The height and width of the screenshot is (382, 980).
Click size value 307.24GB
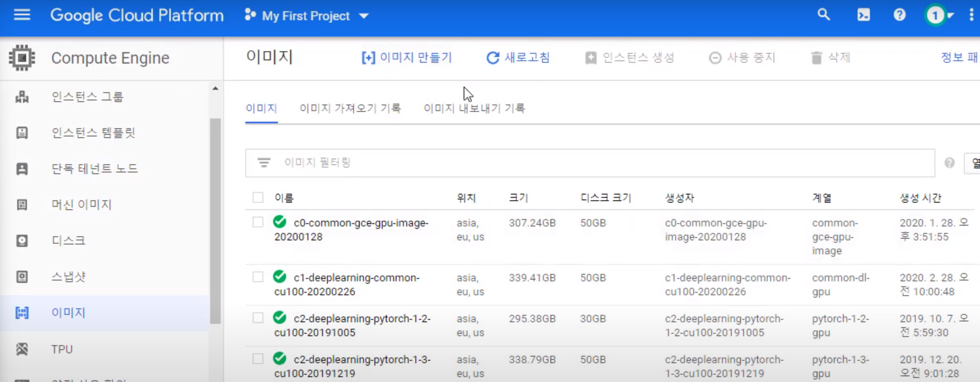(532, 223)
